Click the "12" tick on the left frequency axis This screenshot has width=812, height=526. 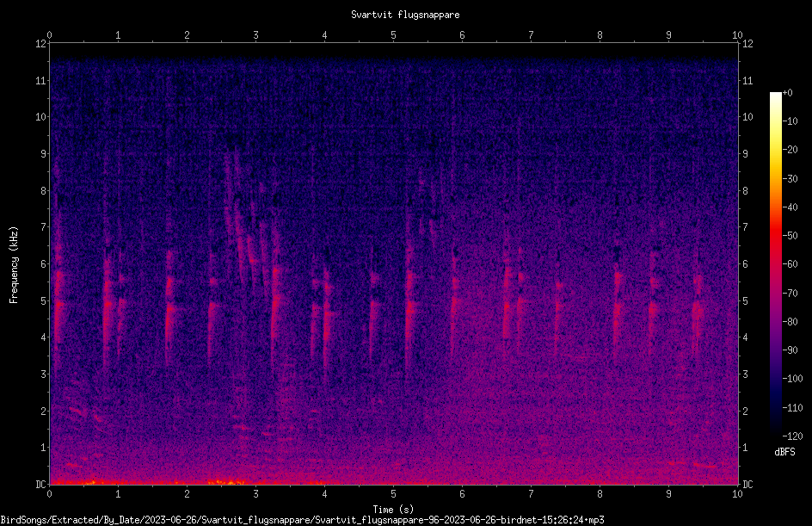[x=40, y=44]
